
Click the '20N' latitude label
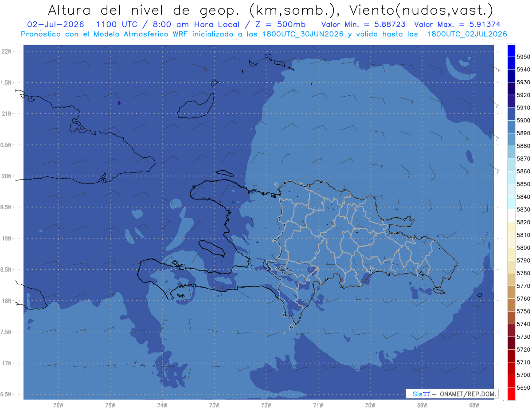coord(7,176)
